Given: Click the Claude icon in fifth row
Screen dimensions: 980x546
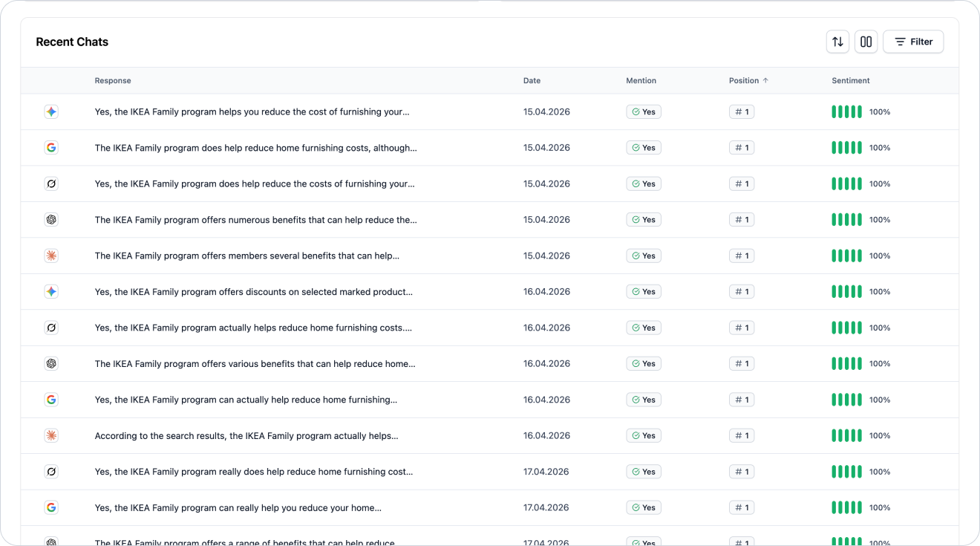Looking at the screenshot, I should point(51,256).
